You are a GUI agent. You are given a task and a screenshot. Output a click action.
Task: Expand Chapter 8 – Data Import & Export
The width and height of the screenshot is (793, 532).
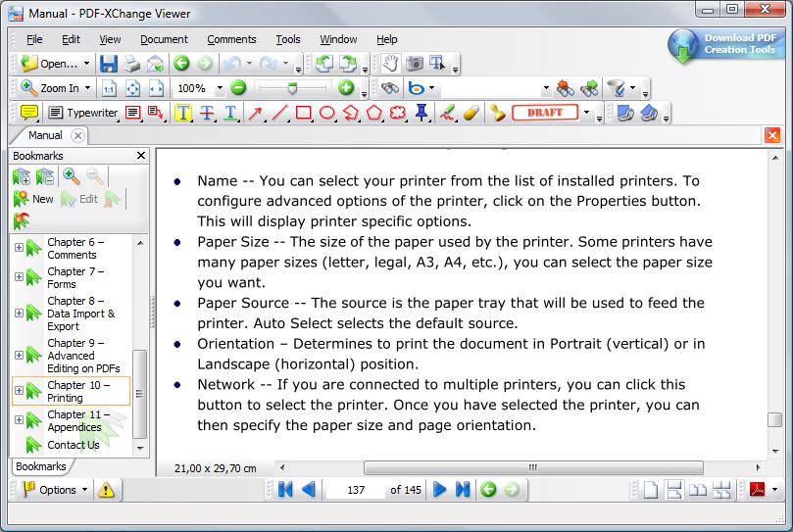(19, 314)
